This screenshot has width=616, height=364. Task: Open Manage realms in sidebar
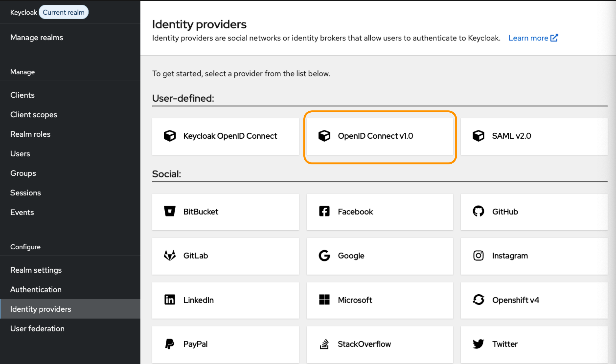[37, 37]
